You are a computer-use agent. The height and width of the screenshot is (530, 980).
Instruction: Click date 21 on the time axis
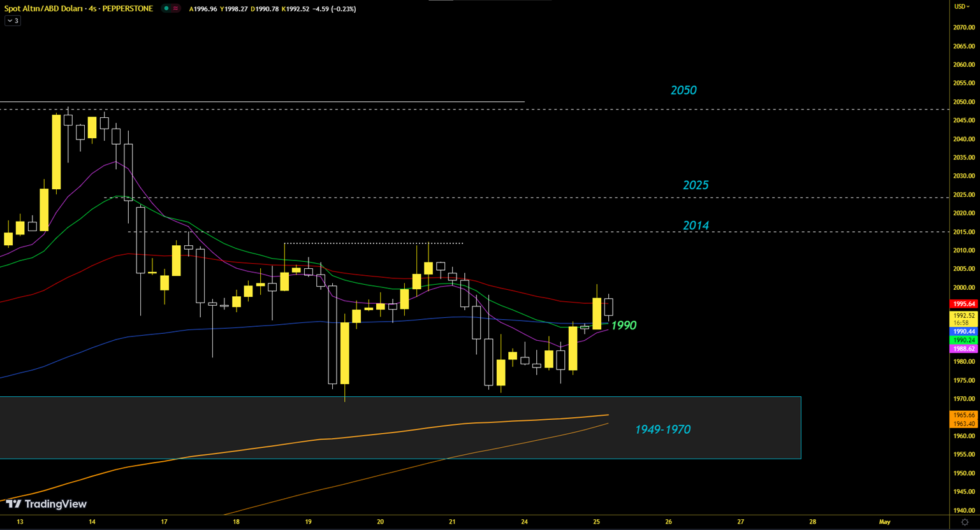[x=452, y=522]
